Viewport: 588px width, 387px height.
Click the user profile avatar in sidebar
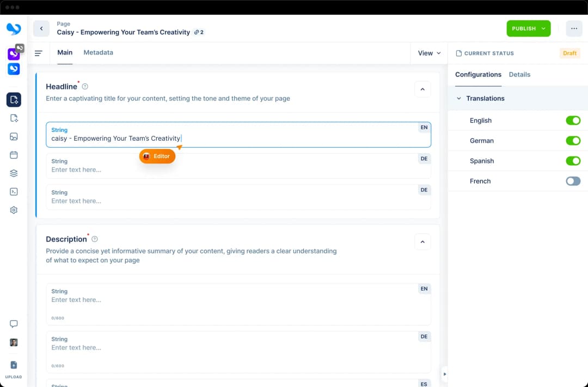[14, 342]
